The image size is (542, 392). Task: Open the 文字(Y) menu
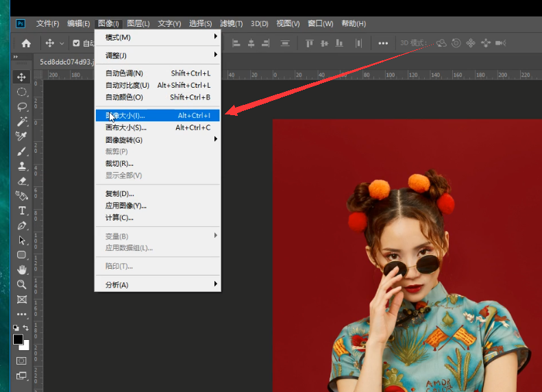coord(169,23)
